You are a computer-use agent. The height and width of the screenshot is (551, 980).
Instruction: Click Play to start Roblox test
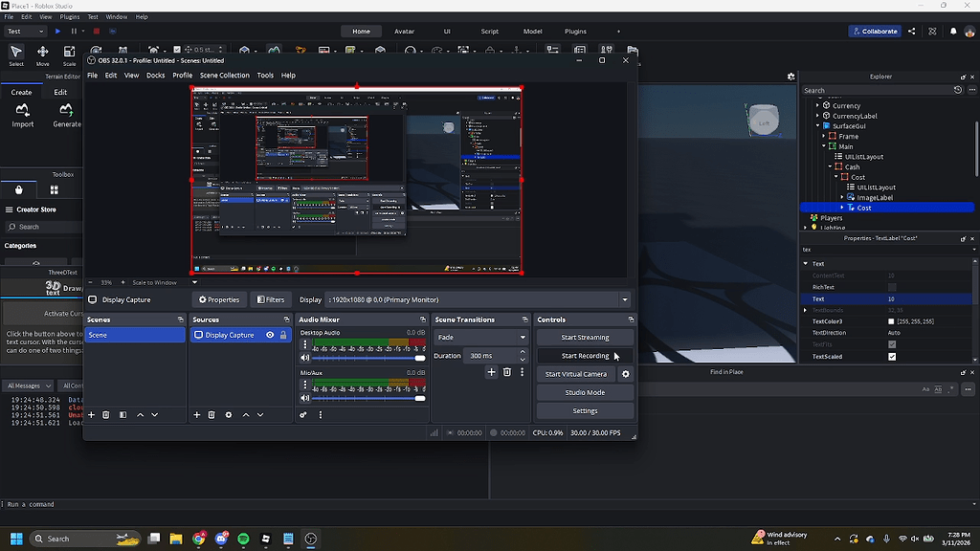click(57, 32)
